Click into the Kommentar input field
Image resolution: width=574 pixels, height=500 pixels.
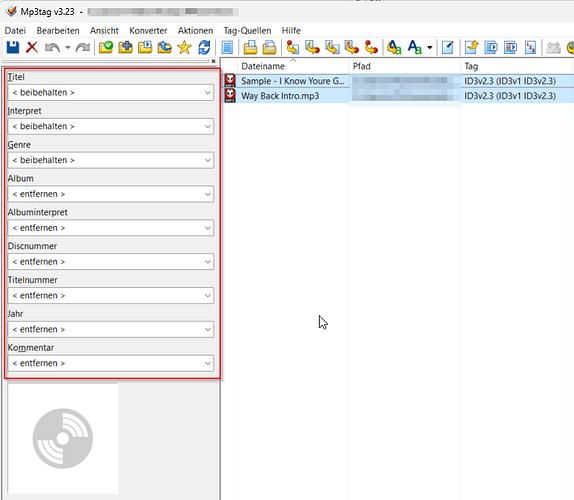(105, 363)
